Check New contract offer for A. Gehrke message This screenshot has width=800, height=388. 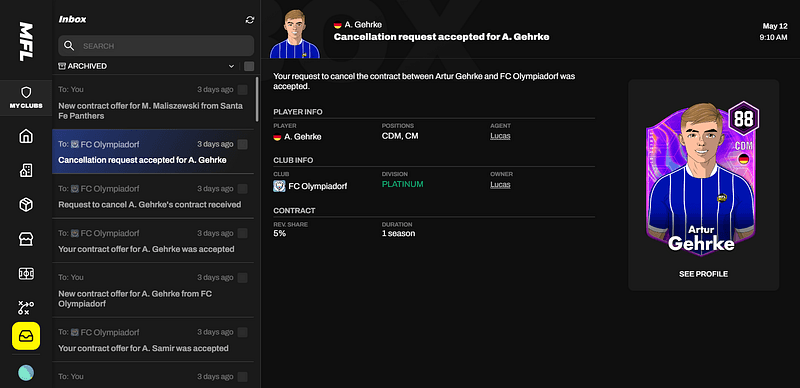tap(243, 278)
